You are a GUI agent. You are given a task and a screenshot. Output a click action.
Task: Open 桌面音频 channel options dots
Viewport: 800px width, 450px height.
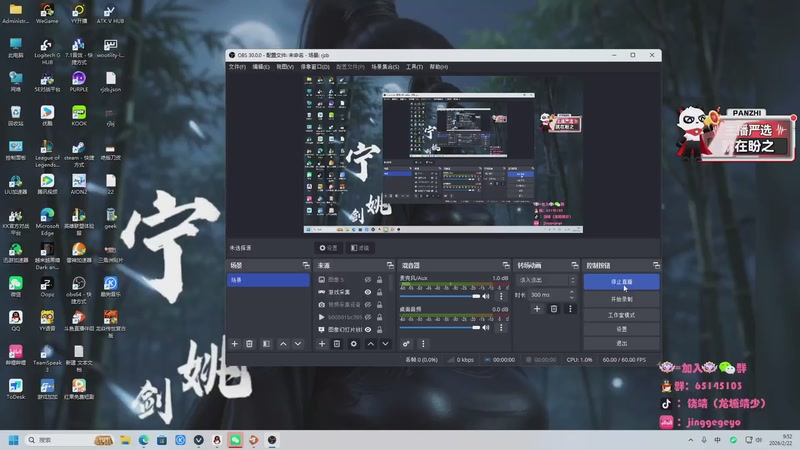click(x=501, y=328)
